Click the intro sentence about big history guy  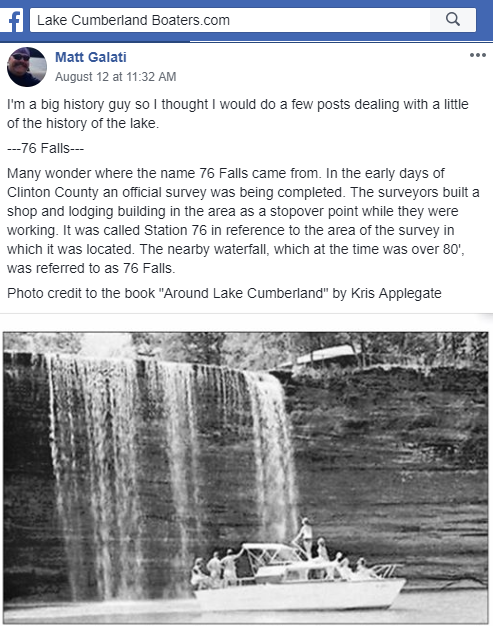[x=238, y=114]
